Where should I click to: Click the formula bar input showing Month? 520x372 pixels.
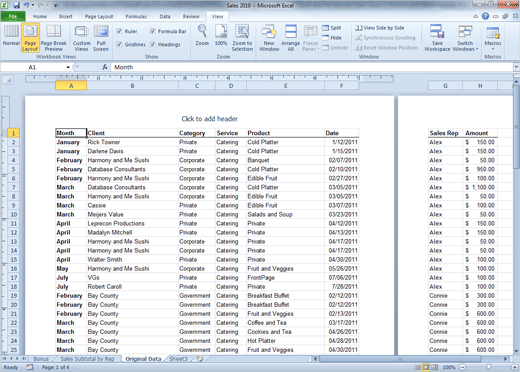pos(313,67)
